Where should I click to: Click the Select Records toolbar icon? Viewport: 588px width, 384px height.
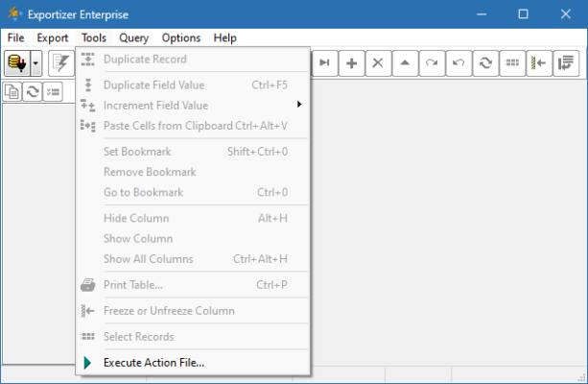pyautogui.click(x=512, y=63)
